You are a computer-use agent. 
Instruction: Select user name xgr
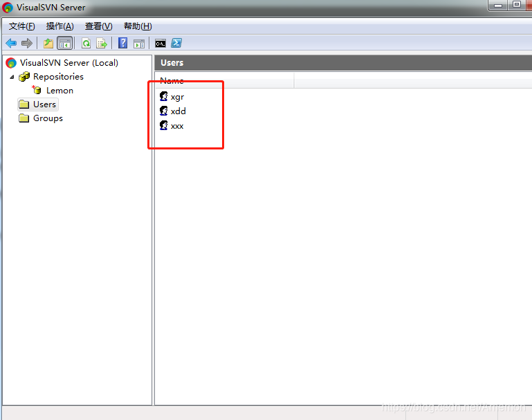[x=177, y=97]
